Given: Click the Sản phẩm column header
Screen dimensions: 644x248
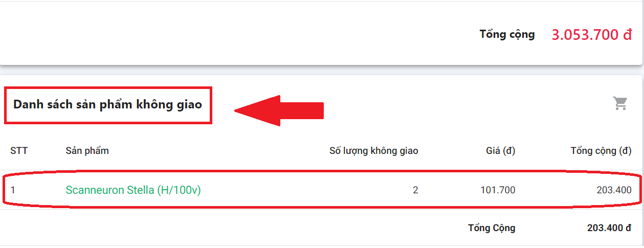Looking at the screenshot, I should click(87, 151).
